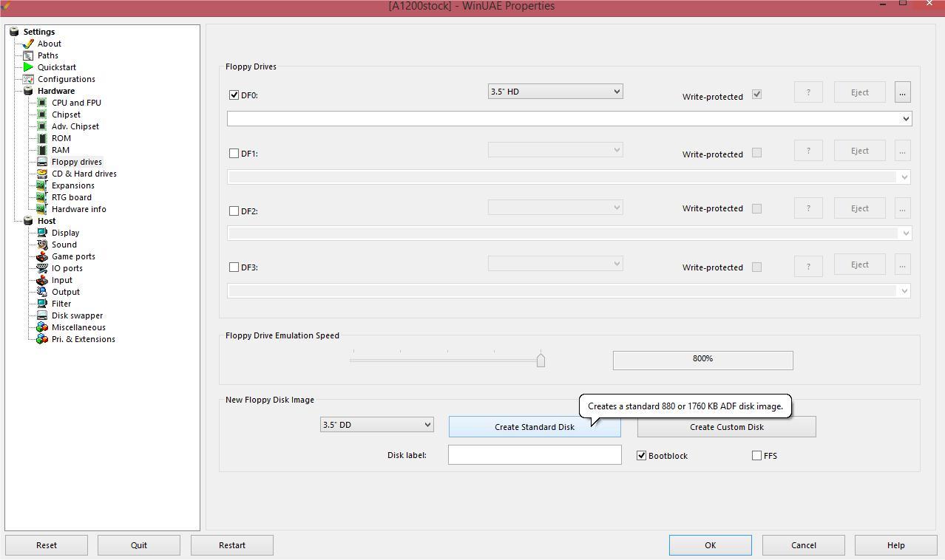This screenshot has width=945, height=560.
Task: Click the Expansions board icon
Action: pos(42,185)
